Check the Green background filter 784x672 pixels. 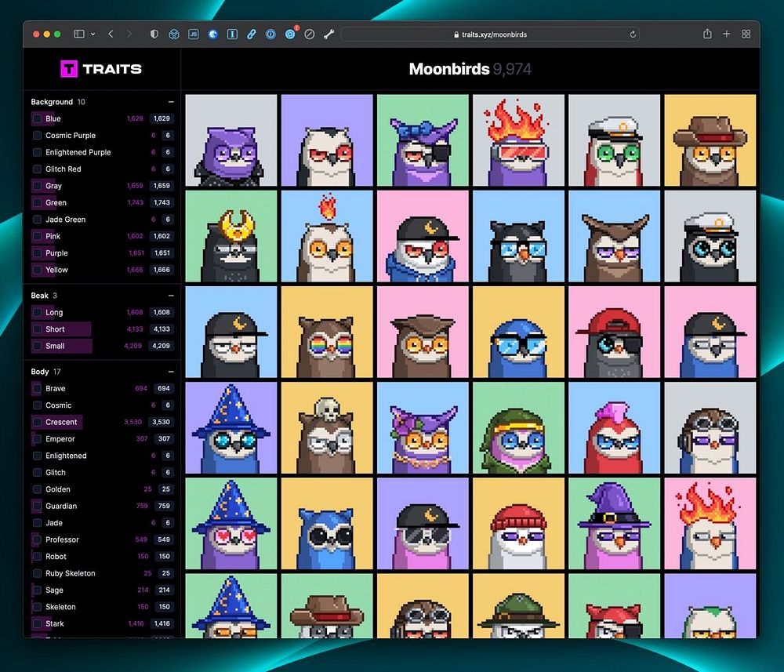(x=37, y=202)
